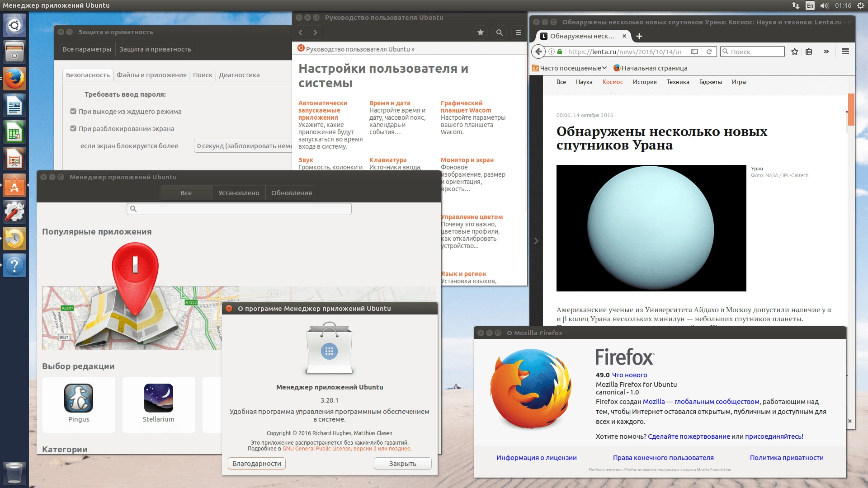Image resolution: width=868 pixels, height=488 pixels.
Task: Open Pingus app tile
Action: tap(79, 405)
